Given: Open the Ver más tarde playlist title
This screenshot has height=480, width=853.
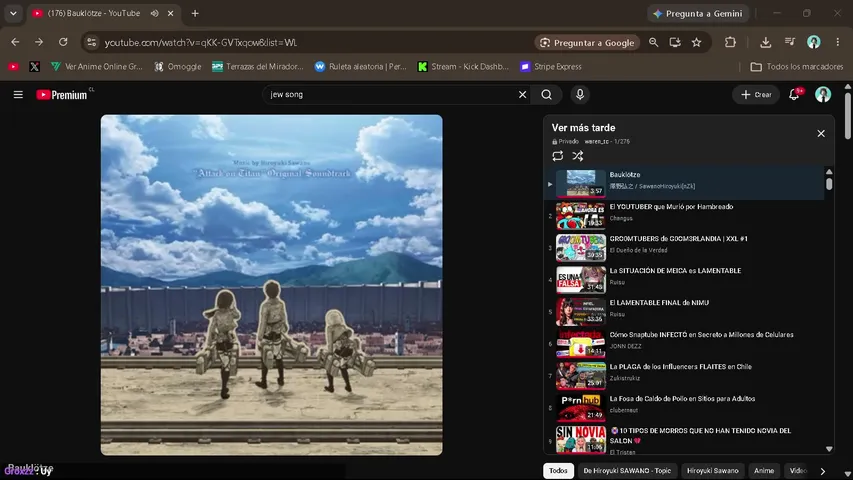Looking at the screenshot, I should pos(583,128).
